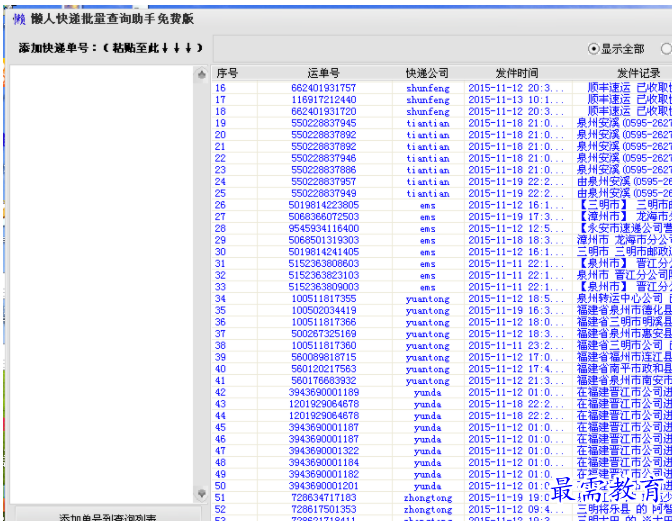Select the partially visible radio button right of 显示全部
This screenshot has width=672, height=521.
[666, 49]
